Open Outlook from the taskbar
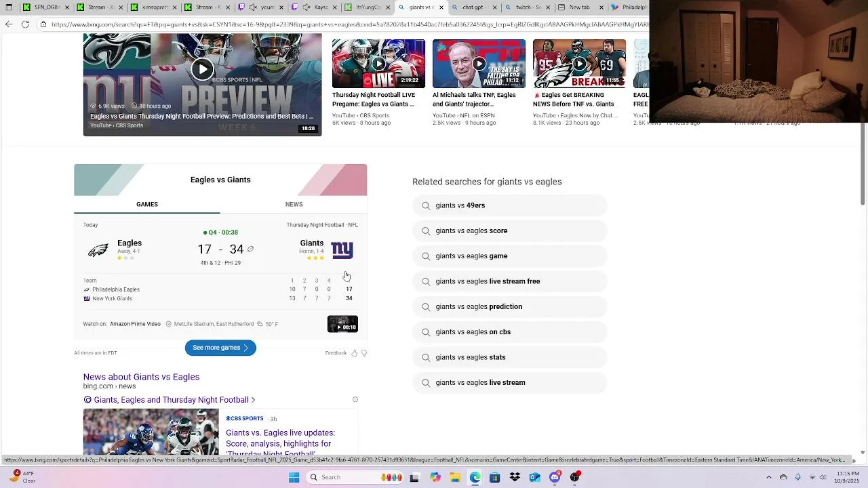This screenshot has width=868, height=488. 534,477
